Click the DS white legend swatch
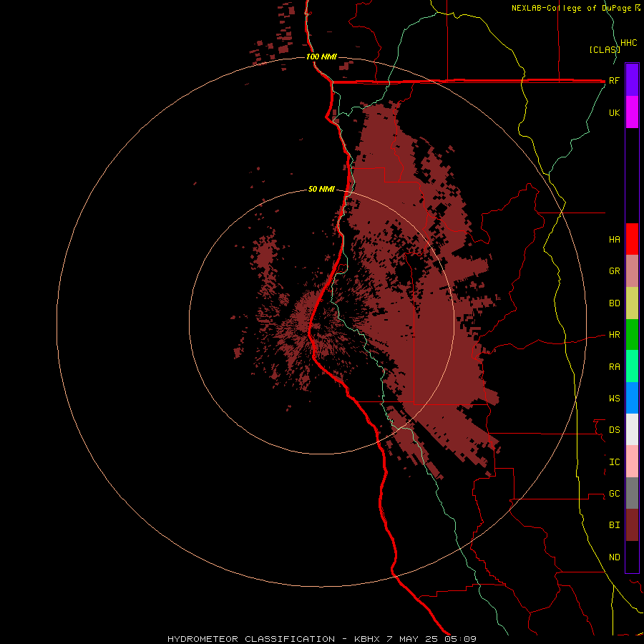Image resolution: width=644 pixels, height=644 pixels. point(632,429)
